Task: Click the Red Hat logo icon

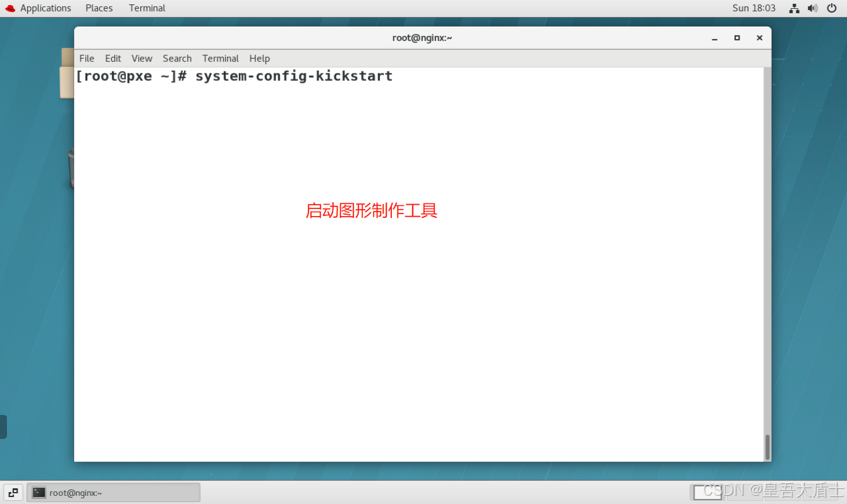Action: (x=10, y=8)
